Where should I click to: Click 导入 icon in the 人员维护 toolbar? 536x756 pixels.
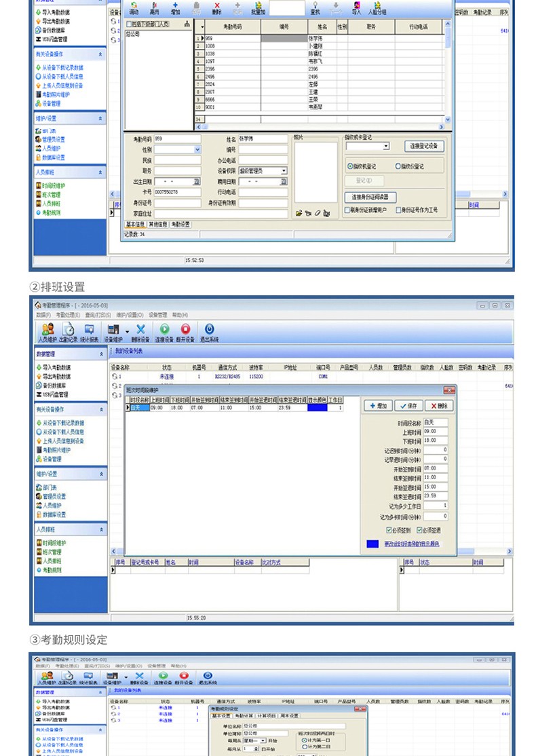(356, 5)
